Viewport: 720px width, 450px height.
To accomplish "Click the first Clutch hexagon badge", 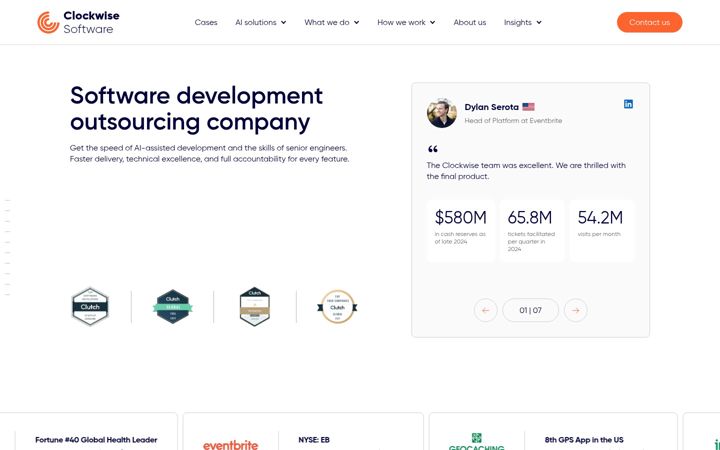I will (90, 306).
